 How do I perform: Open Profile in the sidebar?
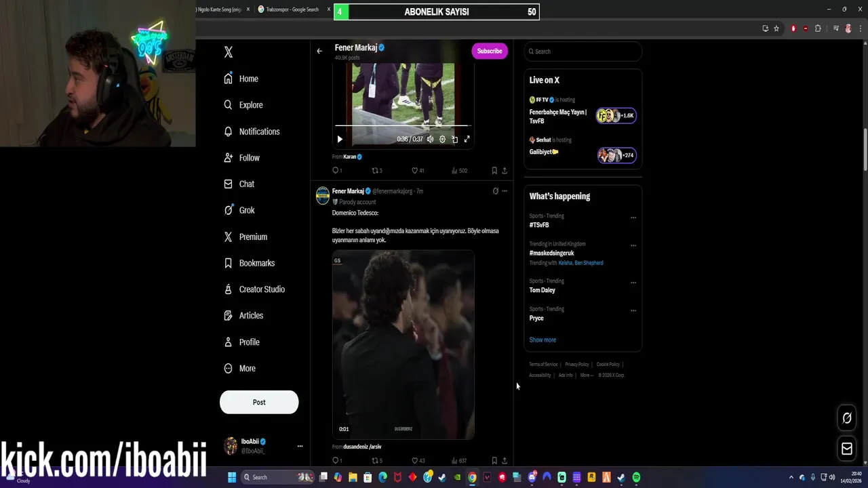pos(242,342)
